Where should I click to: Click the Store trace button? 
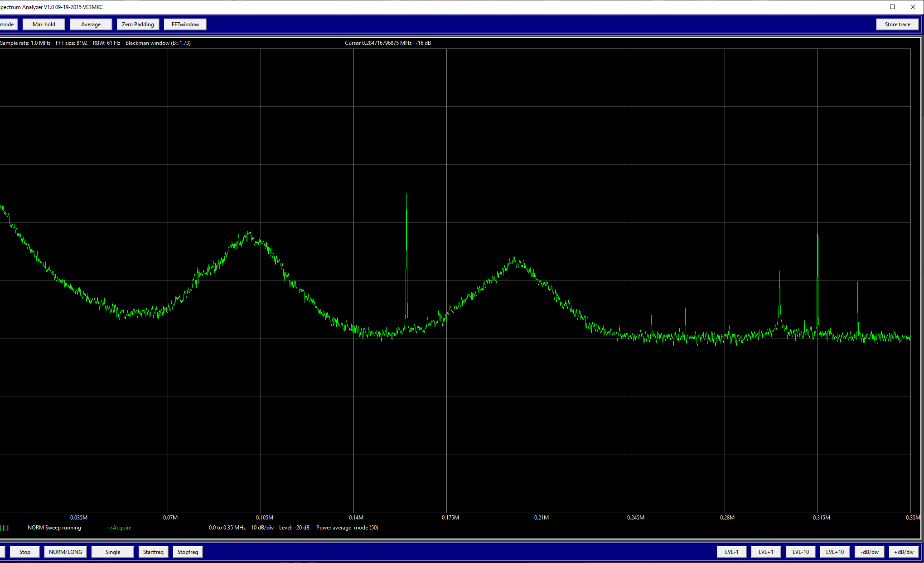coord(897,24)
